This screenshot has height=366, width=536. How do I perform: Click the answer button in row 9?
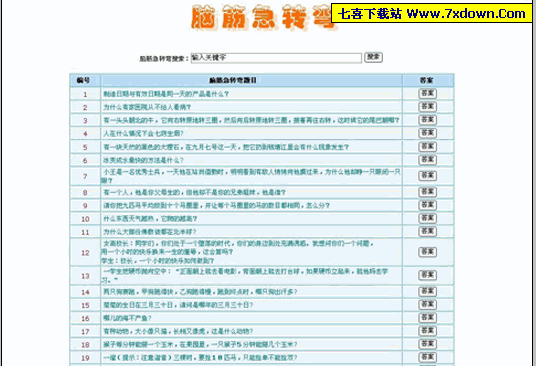click(427, 205)
